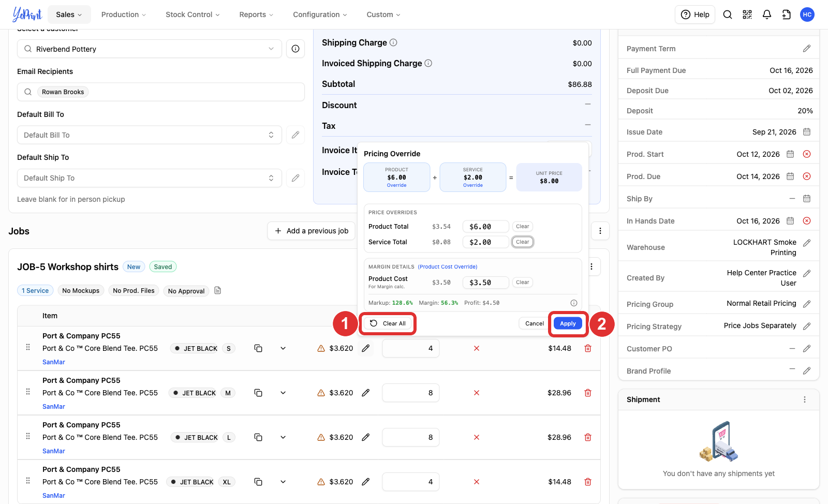Duplicate the size M line item
828x504 pixels.
click(258, 393)
